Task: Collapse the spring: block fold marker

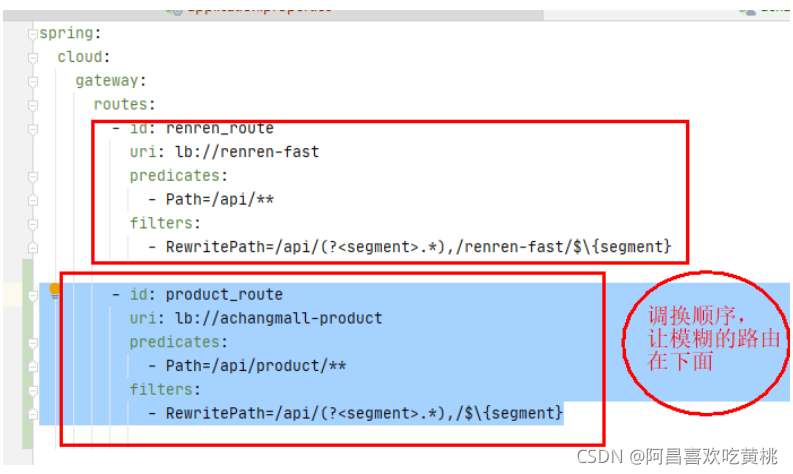Action: pos(33,34)
